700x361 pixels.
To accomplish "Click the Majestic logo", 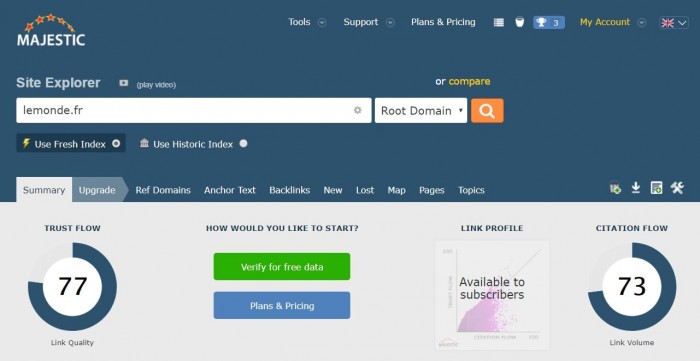I will (51, 30).
